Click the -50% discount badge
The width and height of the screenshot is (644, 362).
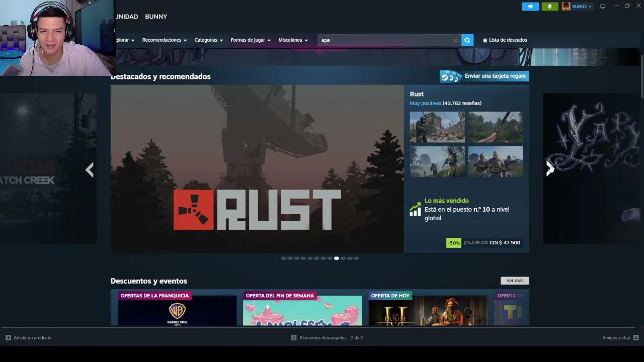coord(453,243)
